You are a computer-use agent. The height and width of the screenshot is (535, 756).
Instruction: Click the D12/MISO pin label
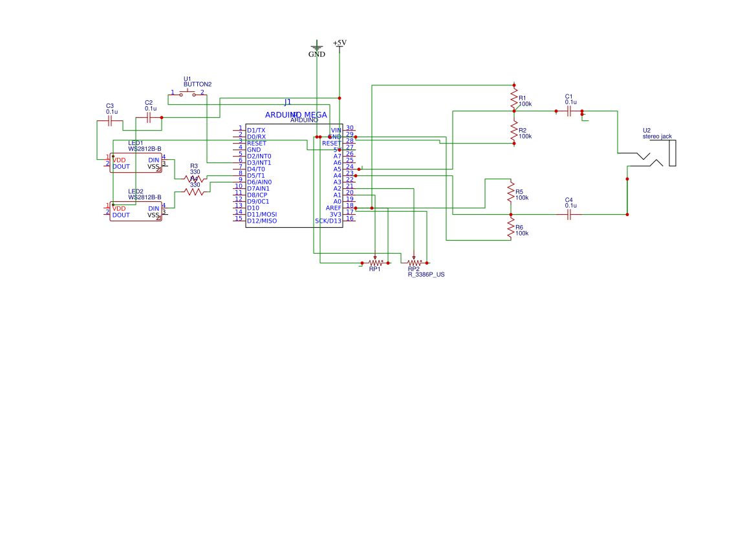pos(262,221)
